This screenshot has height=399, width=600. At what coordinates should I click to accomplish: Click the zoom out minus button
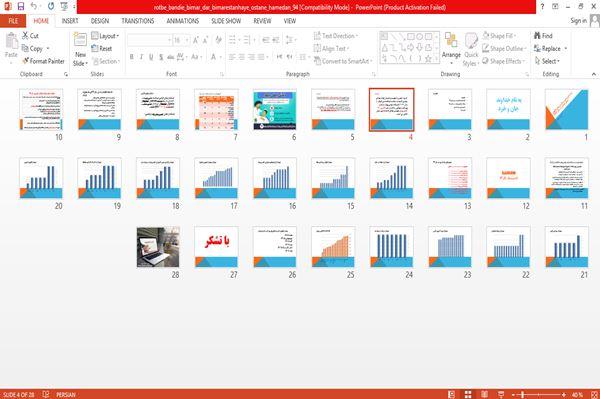(514, 394)
